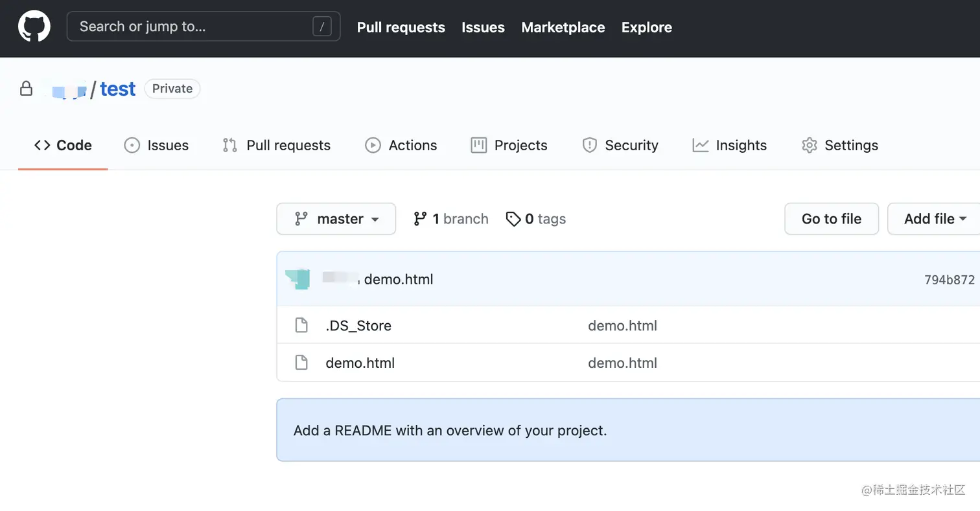Open commit message for demo.html row

[x=622, y=363]
